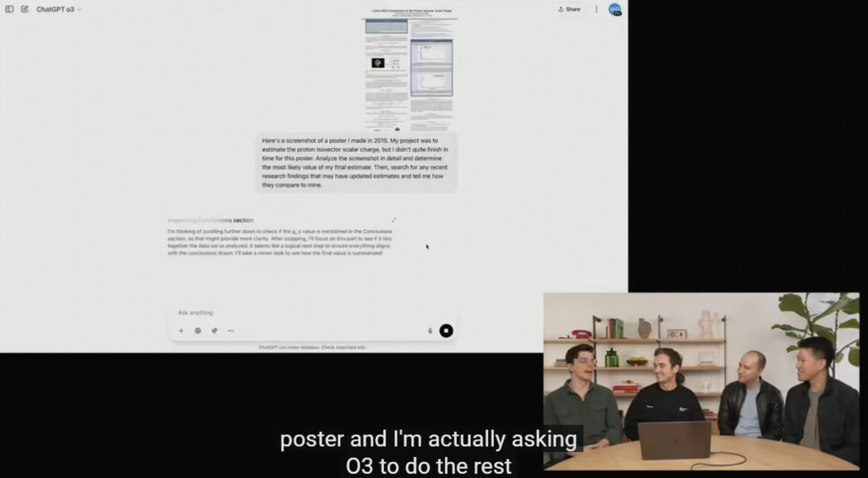The width and height of the screenshot is (868, 478).
Task: Click the Share button
Action: coord(570,9)
